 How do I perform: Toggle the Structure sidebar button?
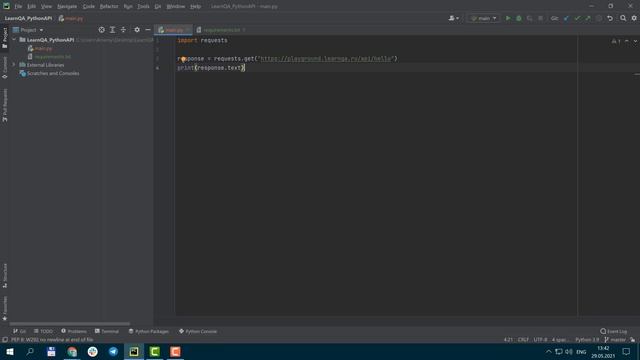(x=4, y=276)
